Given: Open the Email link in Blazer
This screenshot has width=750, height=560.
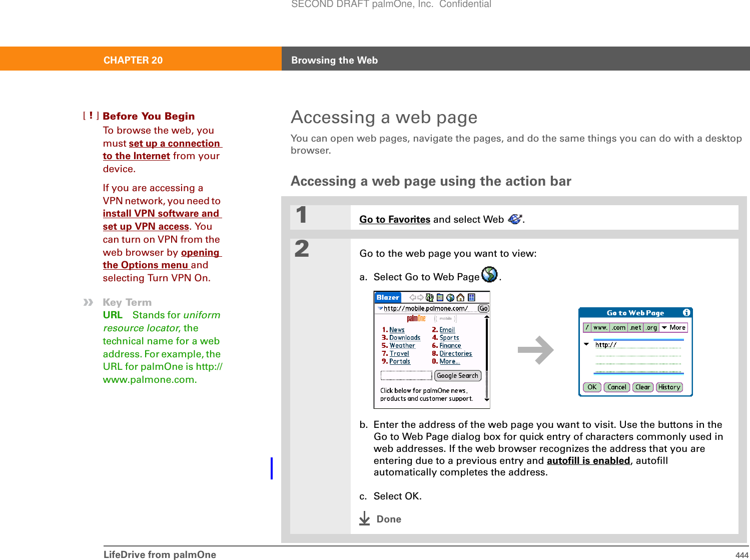Looking at the screenshot, I should coord(447,330).
